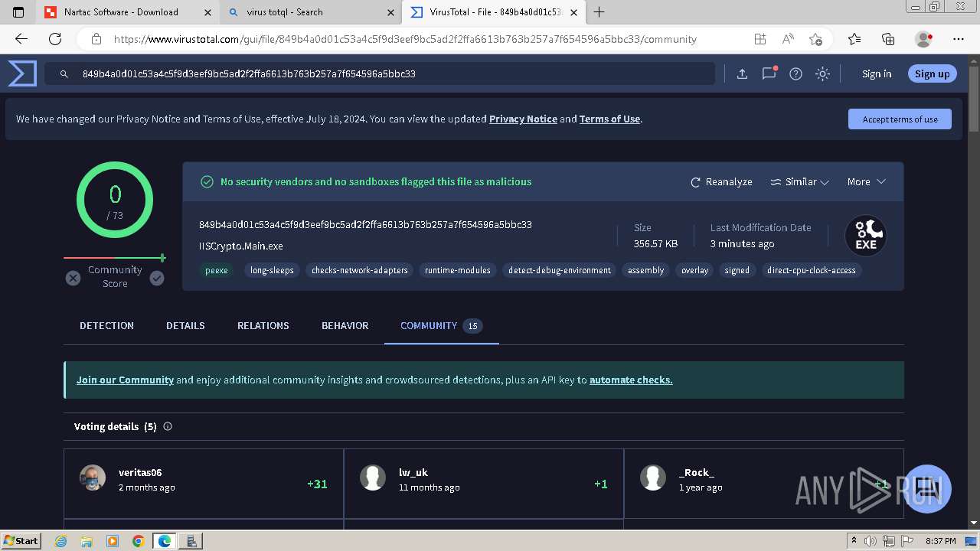Open File Explorer folder in taskbar
The image size is (980, 551).
(87, 541)
